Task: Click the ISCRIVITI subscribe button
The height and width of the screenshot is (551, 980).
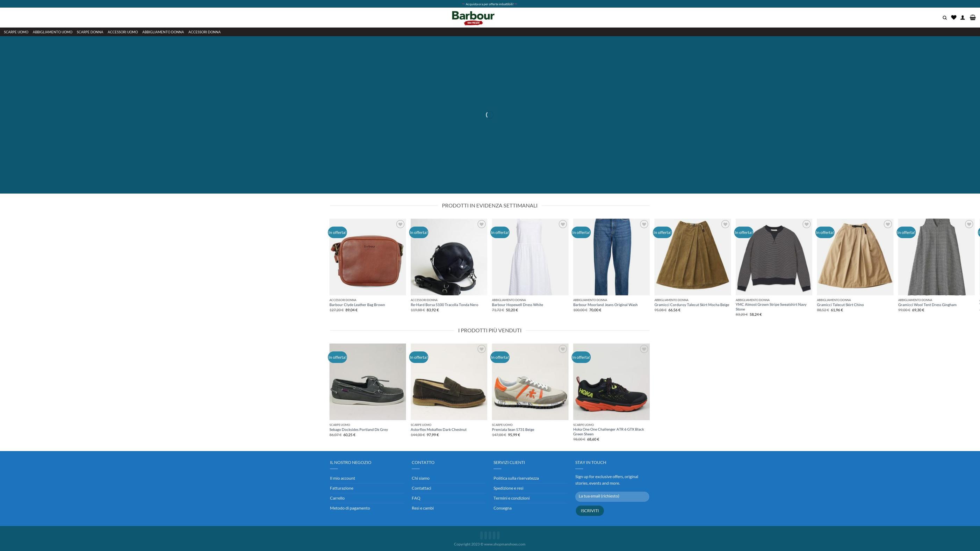Action: coord(589,511)
